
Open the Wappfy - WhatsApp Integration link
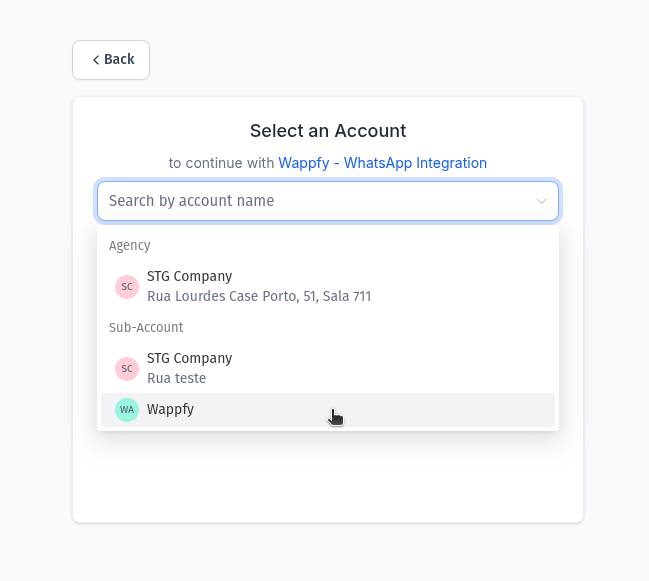tap(382, 163)
